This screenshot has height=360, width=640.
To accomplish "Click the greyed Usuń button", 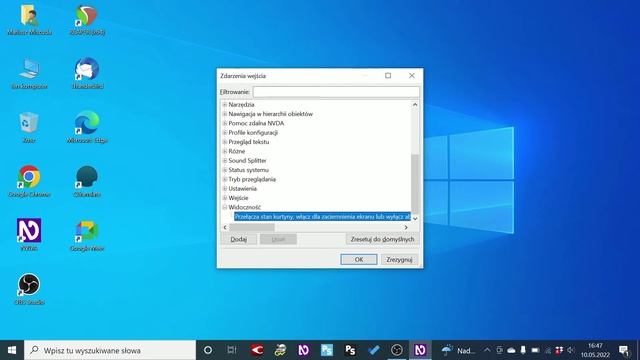I will (x=278, y=239).
